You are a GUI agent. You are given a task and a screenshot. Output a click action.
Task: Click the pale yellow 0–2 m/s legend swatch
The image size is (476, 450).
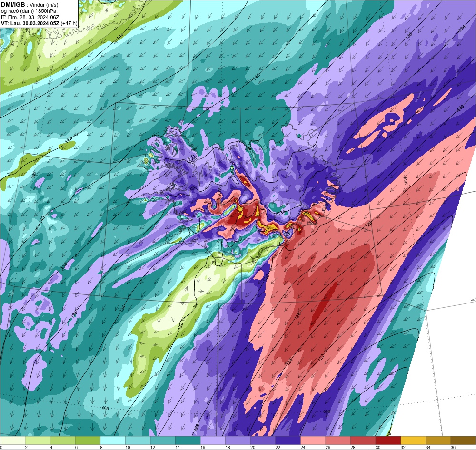coord(13,440)
